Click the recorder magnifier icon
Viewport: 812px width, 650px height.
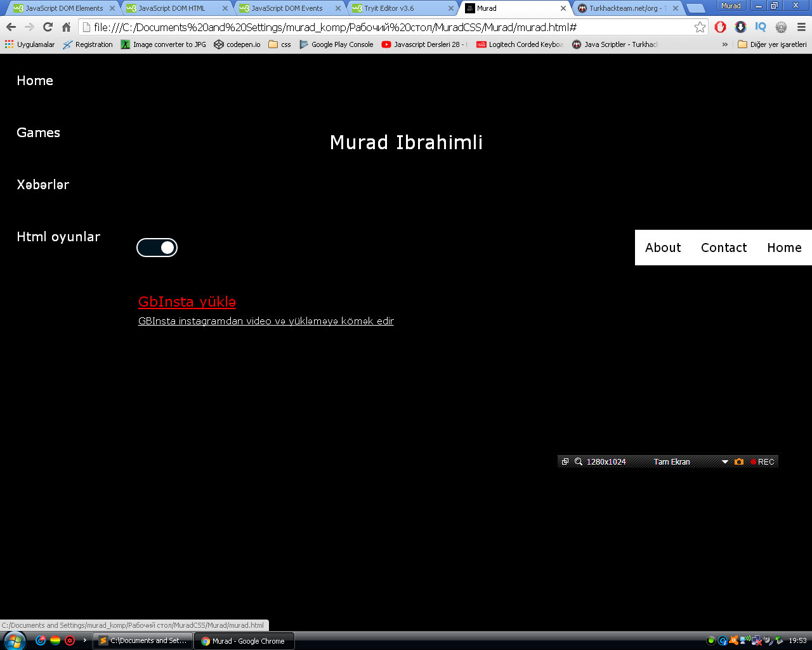579,461
